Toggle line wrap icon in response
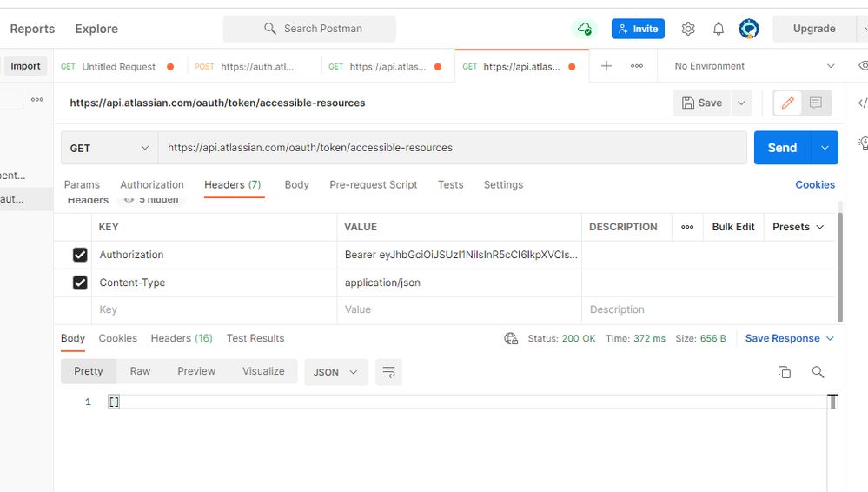The image size is (868, 492). click(x=388, y=372)
